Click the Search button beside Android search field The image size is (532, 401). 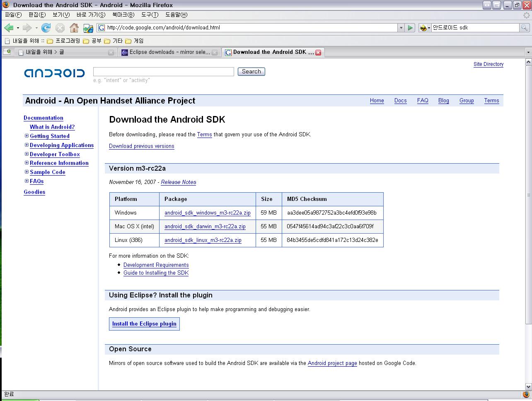[x=251, y=72]
